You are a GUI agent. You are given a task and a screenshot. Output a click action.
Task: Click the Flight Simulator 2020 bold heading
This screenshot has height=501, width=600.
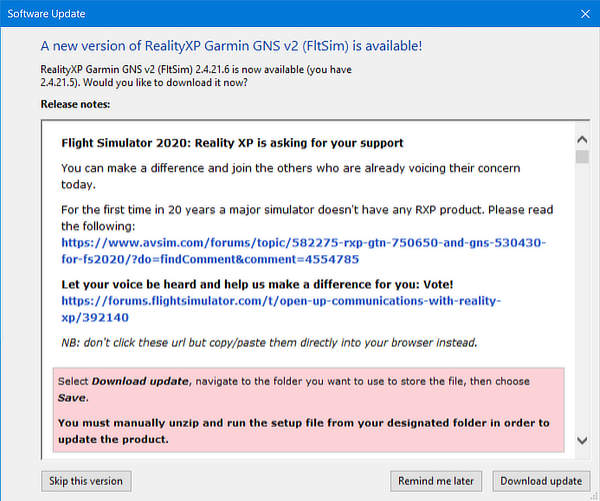coord(232,143)
